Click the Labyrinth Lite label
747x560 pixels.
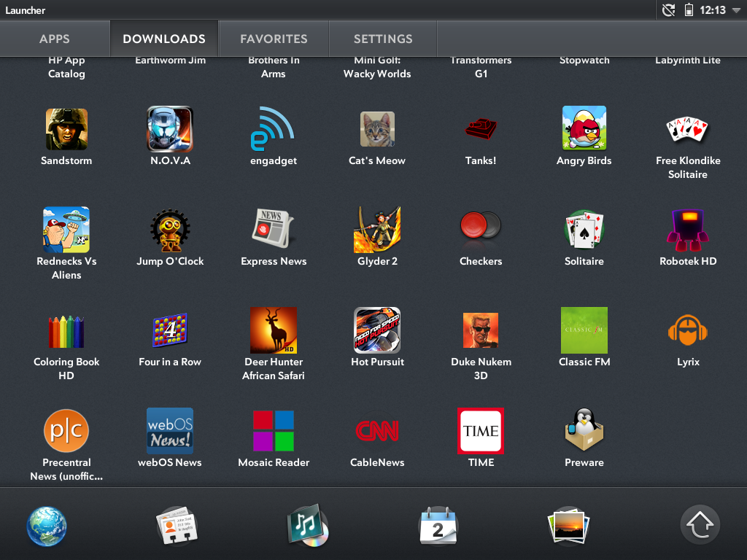pos(687,61)
